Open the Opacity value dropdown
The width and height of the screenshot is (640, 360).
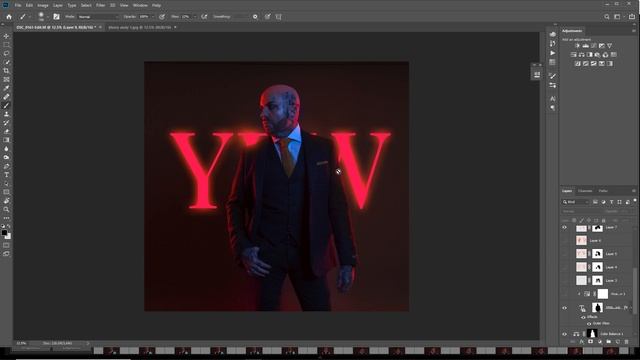(x=153, y=17)
